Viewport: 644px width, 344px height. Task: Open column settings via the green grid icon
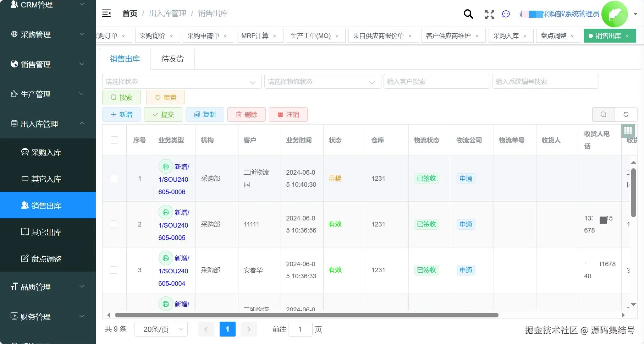[x=628, y=131]
